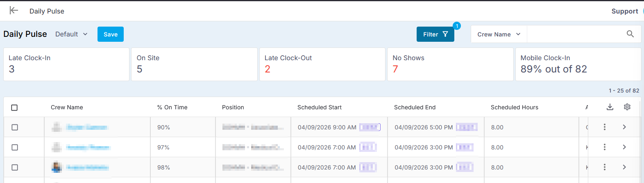The height and width of the screenshot is (183, 644).
Task: Focus the crew search input field
Action: click(576, 34)
